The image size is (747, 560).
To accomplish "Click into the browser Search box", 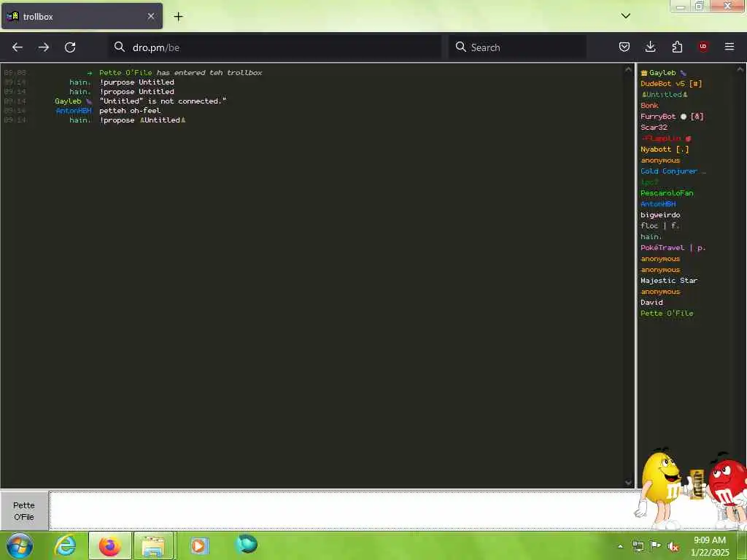I will (517, 47).
